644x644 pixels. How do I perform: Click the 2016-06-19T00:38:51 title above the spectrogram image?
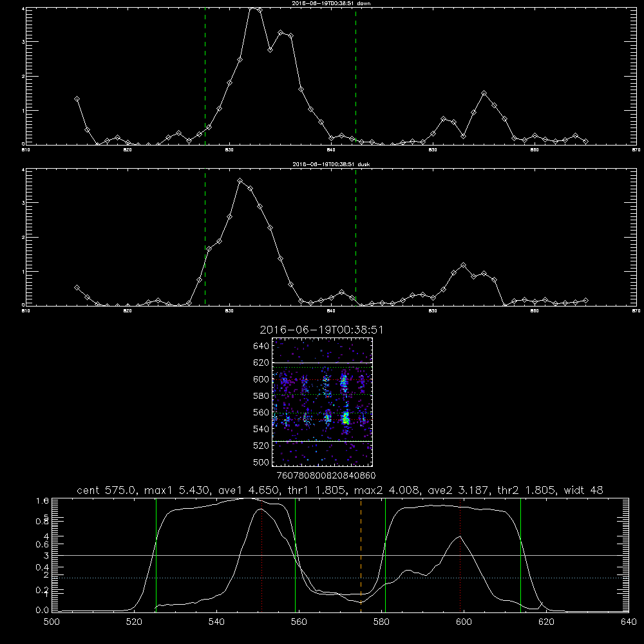pos(321,330)
